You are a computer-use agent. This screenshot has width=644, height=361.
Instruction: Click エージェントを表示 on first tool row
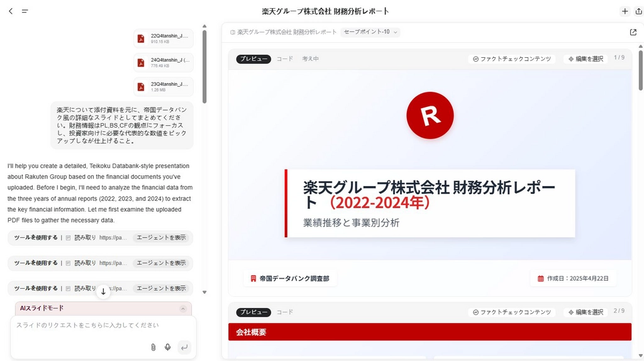click(162, 238)
